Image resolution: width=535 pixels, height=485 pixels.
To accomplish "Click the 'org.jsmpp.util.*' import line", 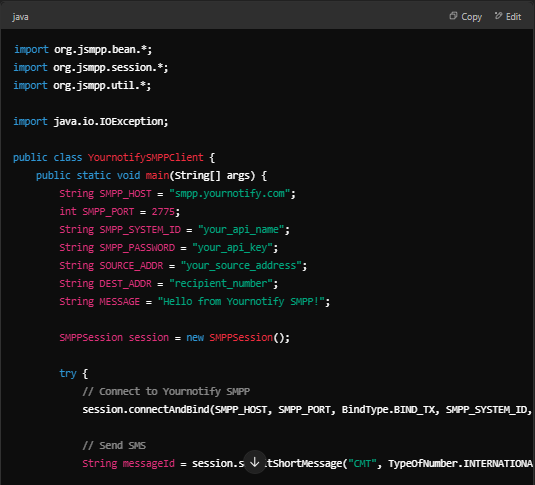I will point(82,85).
